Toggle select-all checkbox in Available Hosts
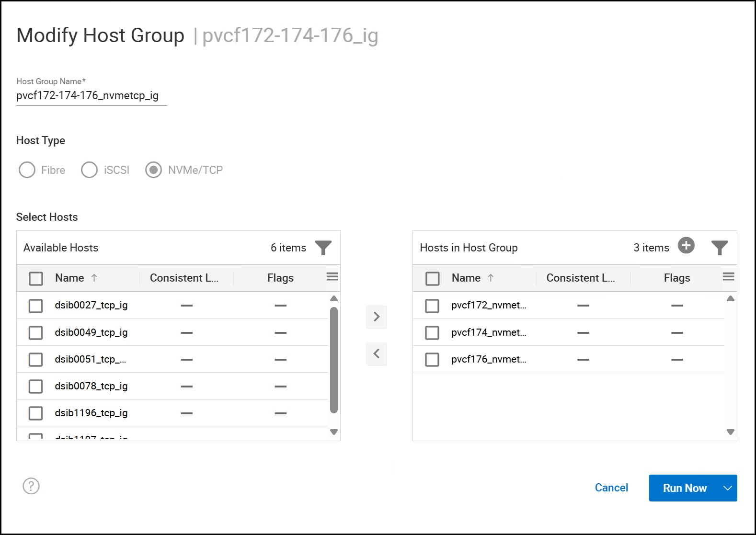Screen dimensions: 756x535 pos(36,278)
